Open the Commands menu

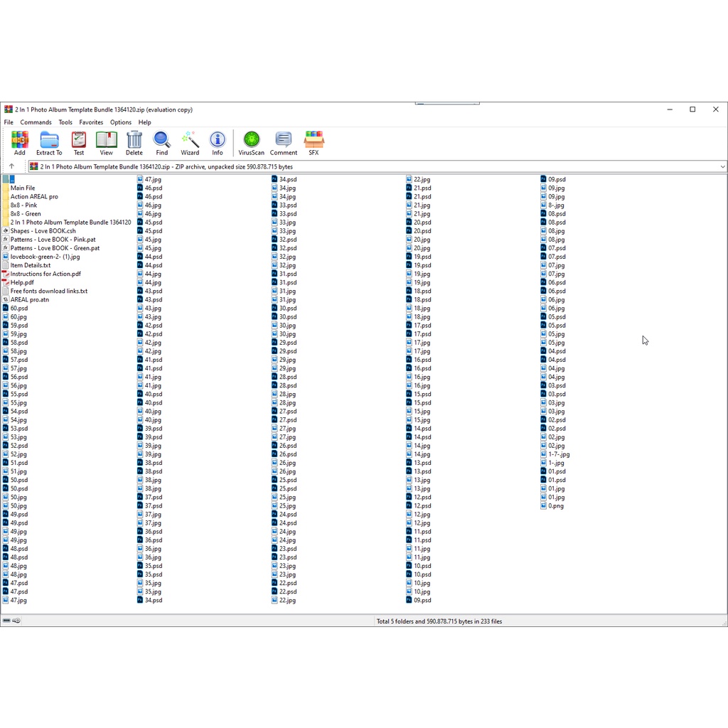(36, 122)
